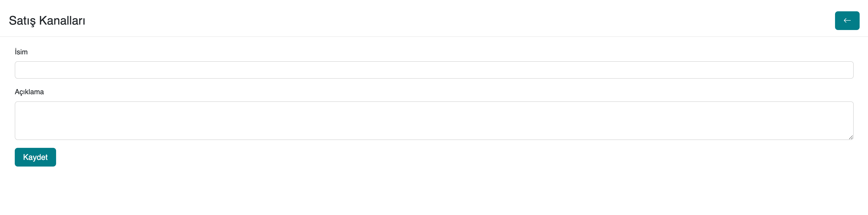
Task: Select the multi-line box under Açıklama
Action: click(x=434, y=120)
